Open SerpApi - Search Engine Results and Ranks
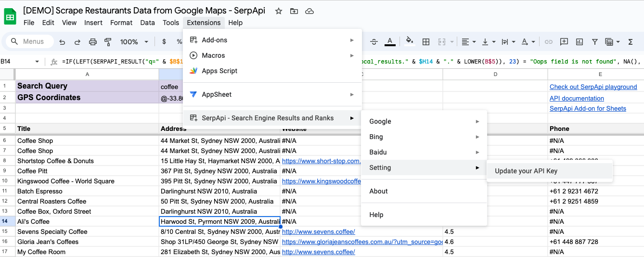Screen dimensions: 644x257 coord(272,118)
